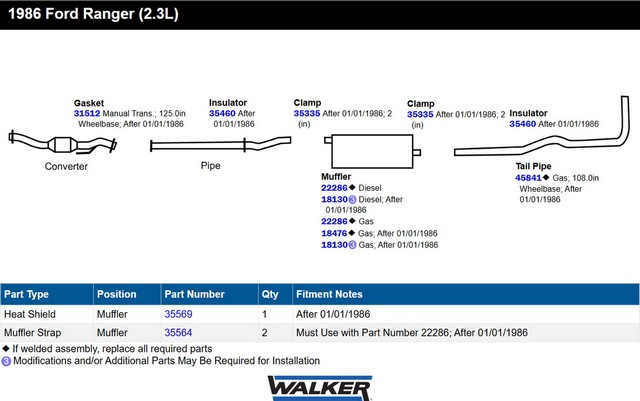This screenshot has height=401, width=640.
Task: Open Muffler 18130 Gas After 01/01/1986 link
Action: pyautogui.click(x=334, y=245)
